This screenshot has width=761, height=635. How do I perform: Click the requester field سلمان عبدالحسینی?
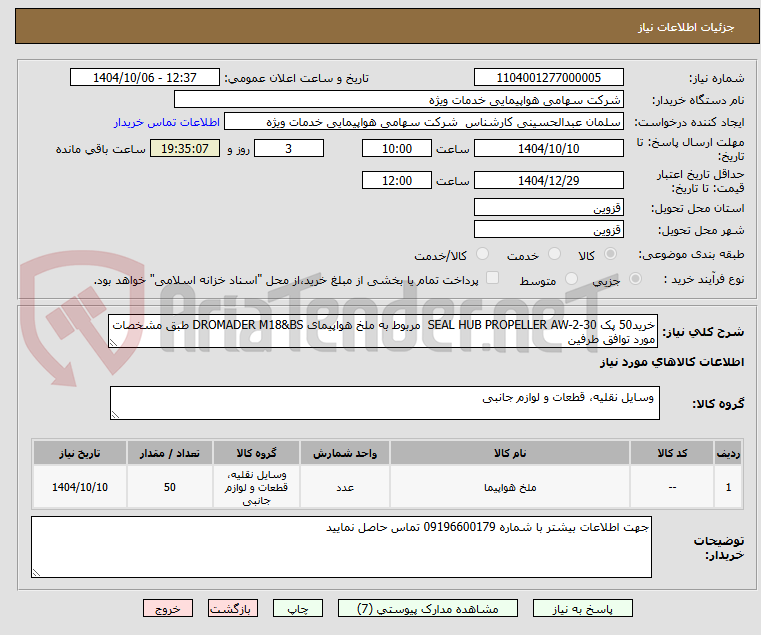pyautogui.click(x=423, y=122)
